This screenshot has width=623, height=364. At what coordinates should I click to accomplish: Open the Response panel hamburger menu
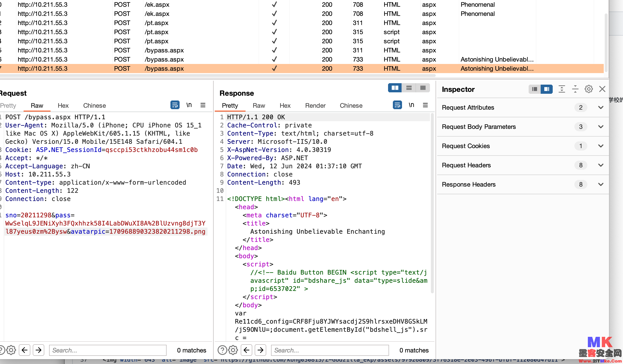tap(425, 105)
